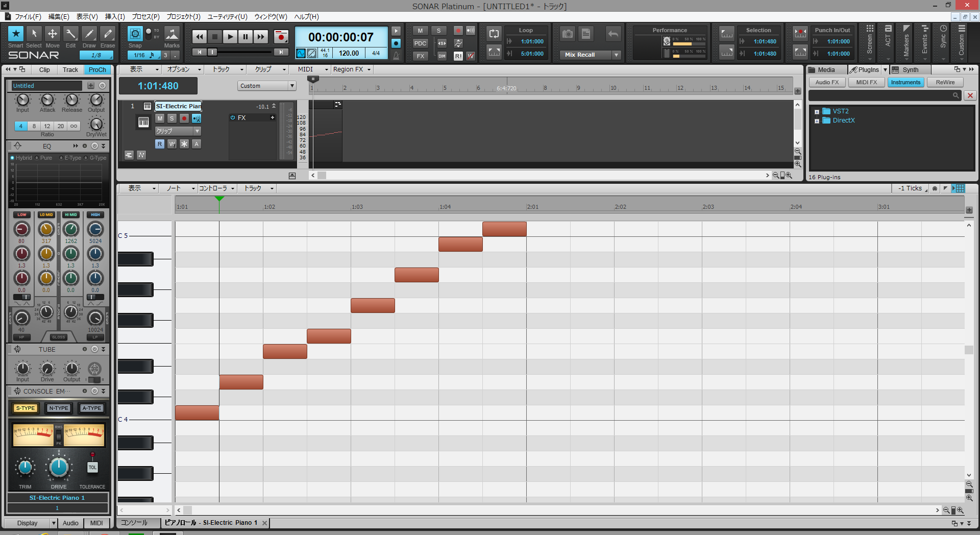Screen dimensions: 980x535
Task: Click global Solo S button in mix module
Action: click(438, 31)
